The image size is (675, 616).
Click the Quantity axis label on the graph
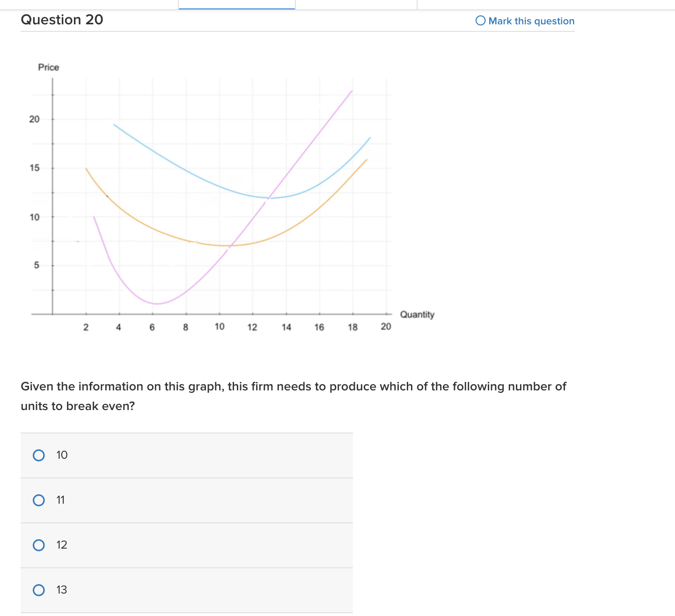click(418, 315)
